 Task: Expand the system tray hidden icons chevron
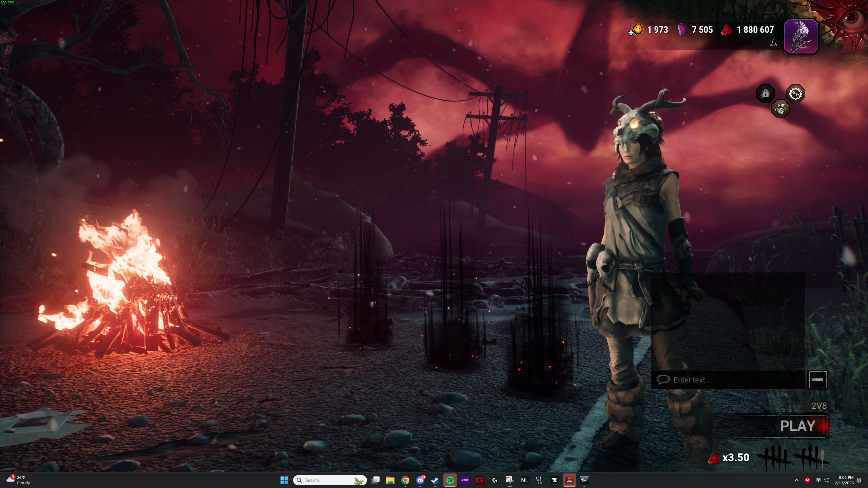point(797,480)
